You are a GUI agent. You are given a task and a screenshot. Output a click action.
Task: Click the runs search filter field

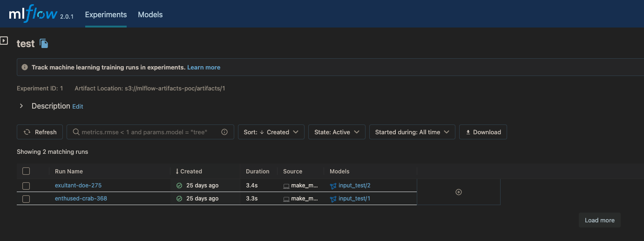tap(144, 132)
